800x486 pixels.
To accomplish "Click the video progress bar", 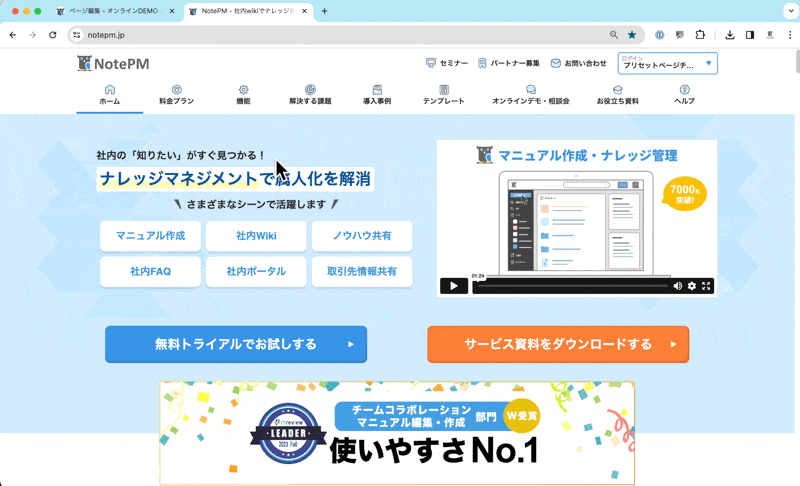I will (573, 286).
